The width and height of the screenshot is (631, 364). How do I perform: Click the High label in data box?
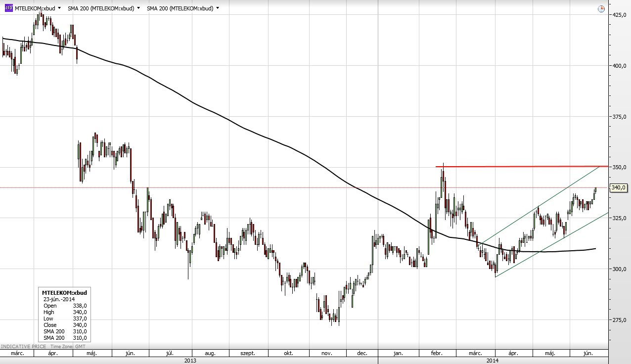coord(50,312)
